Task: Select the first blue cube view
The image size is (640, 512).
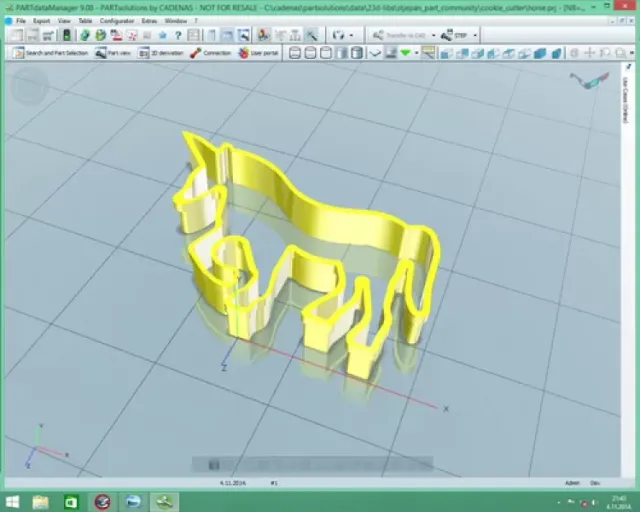Action: point(447,53)
